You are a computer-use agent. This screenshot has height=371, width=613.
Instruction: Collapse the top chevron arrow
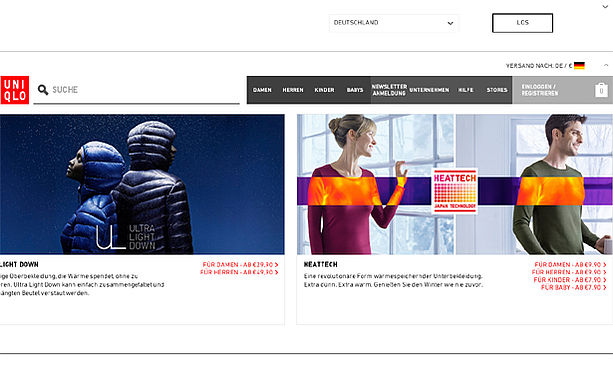[605, 7]
